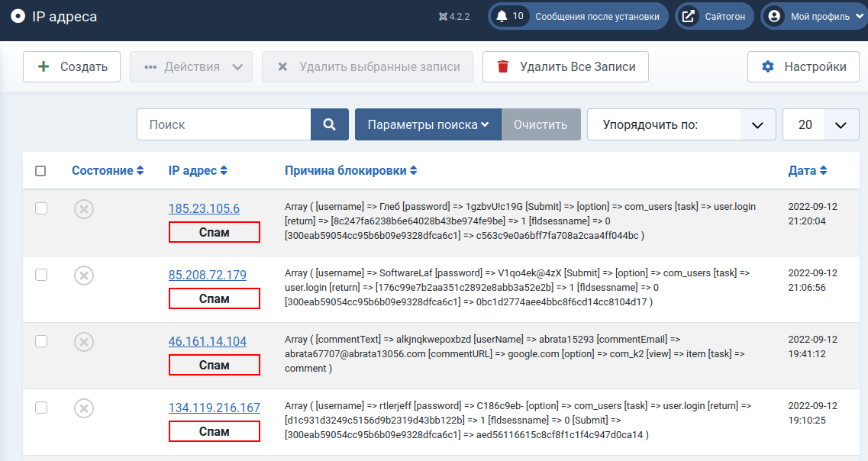Click the user avatar icon in Мой профиль
868x461 pixels.
774,16
